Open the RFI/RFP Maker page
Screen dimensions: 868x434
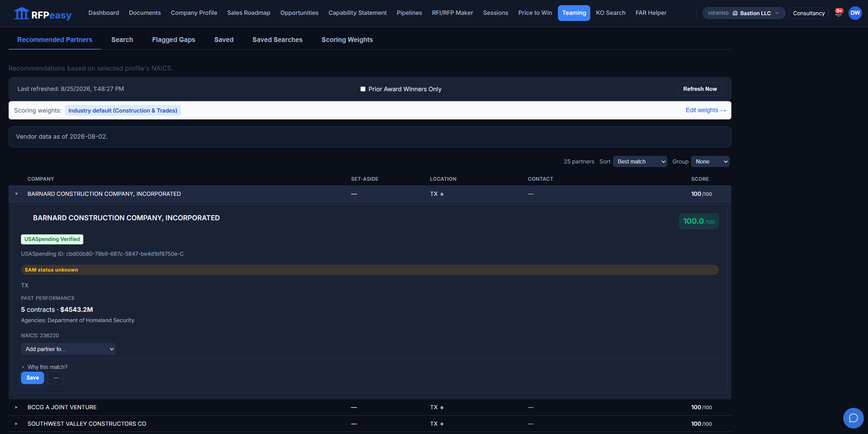click(x=452, y=13)
